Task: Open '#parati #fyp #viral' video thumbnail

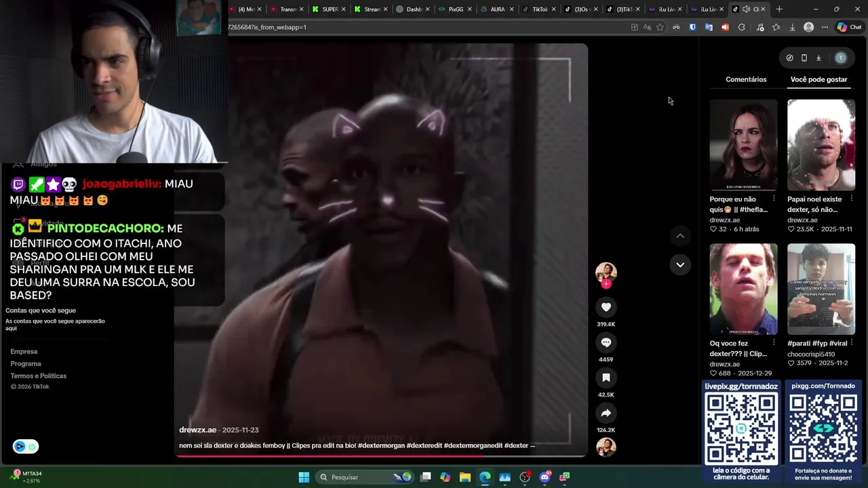Action: pos(821,289)
